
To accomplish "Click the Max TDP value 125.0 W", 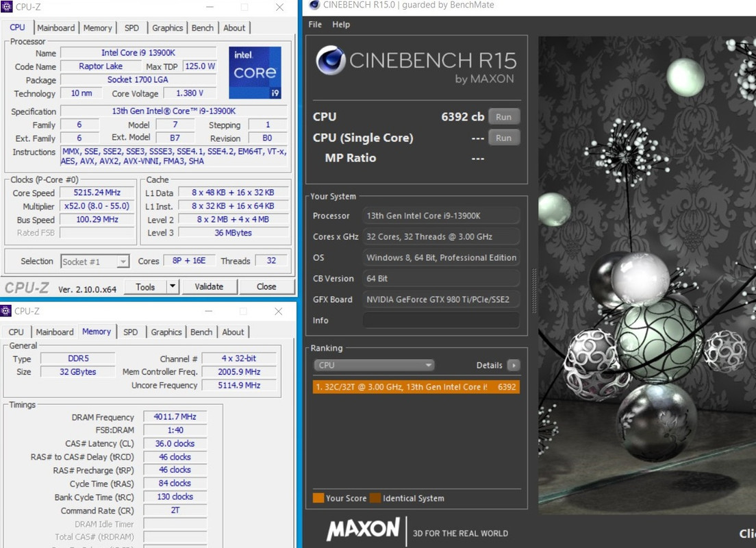I will click(199, 66).
